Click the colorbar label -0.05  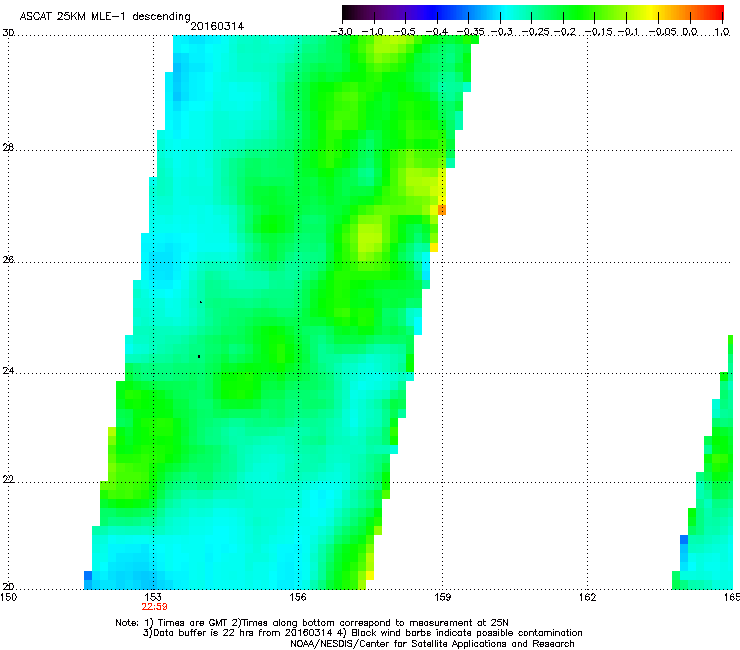pos(663,32)
